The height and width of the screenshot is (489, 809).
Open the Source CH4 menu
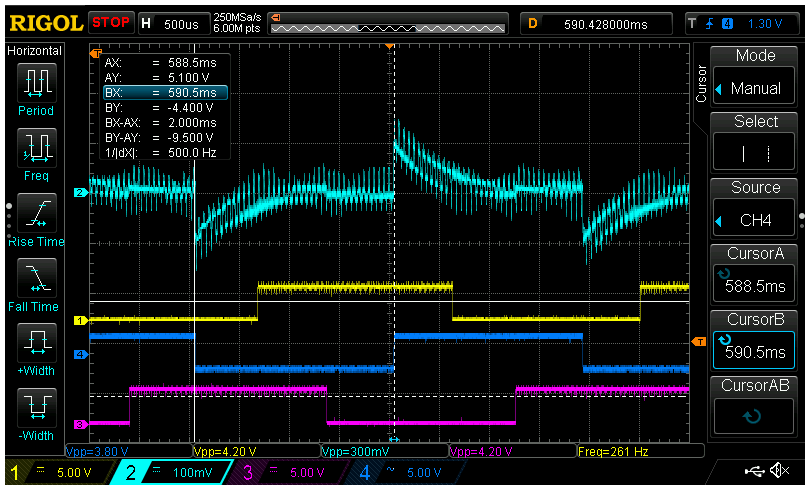[x=753, y=218]
